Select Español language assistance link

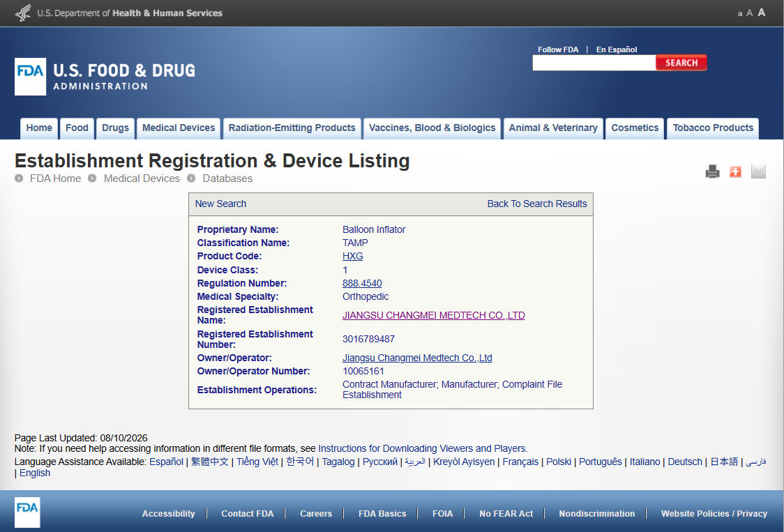click(167, 462)
